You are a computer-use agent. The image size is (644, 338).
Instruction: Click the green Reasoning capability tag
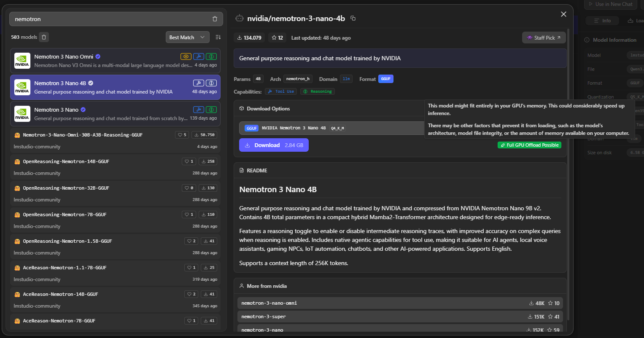click(x=318, y=91)
